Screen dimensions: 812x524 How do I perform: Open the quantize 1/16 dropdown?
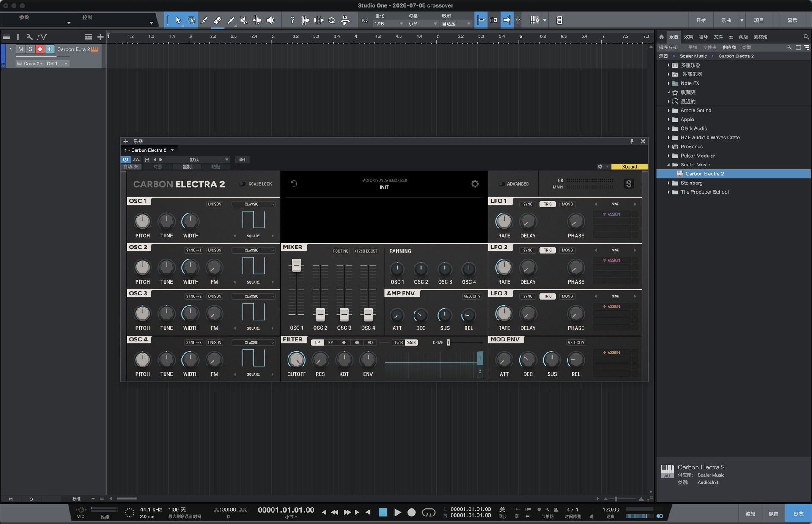pyautogui.click(x=388, y=24)
